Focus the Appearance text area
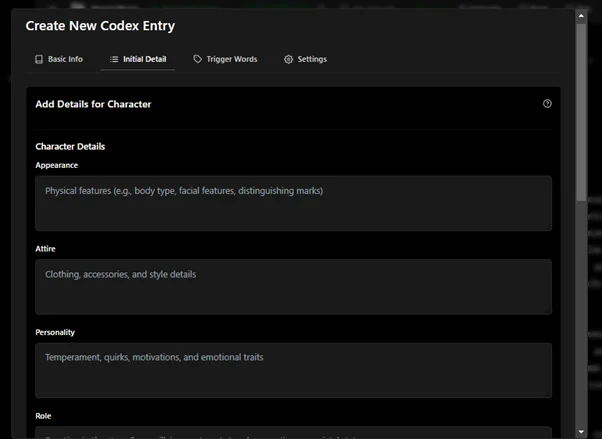 (x=293, y=204)
